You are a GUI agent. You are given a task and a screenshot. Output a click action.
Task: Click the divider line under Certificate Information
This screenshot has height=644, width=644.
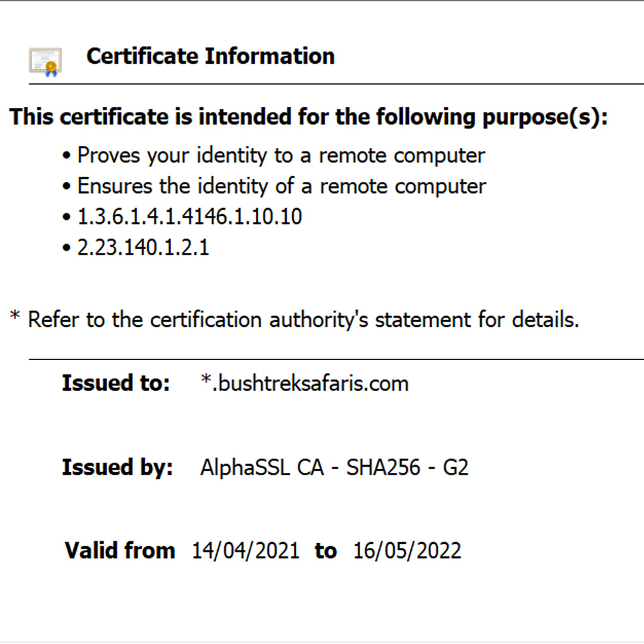(336, 84)
